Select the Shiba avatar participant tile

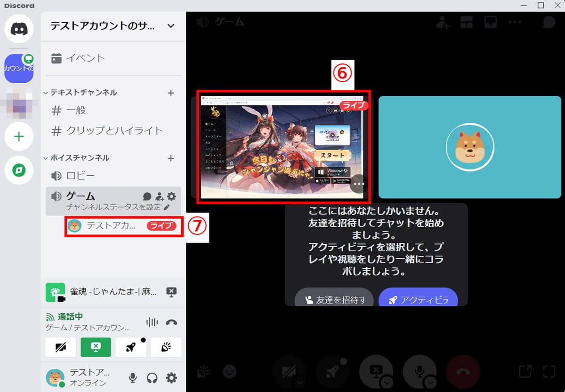click(x=470, y=147)
